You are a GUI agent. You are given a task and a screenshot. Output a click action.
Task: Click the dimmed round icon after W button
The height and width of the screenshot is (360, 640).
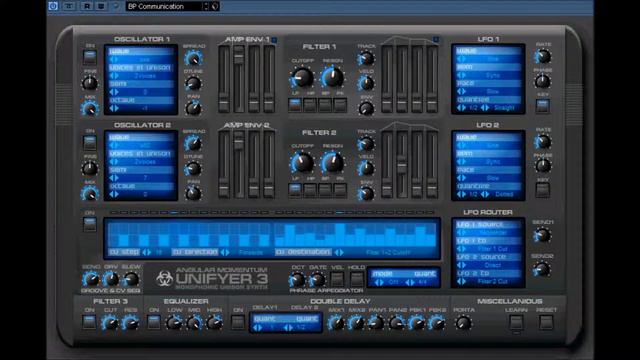(x=116, y=6)
